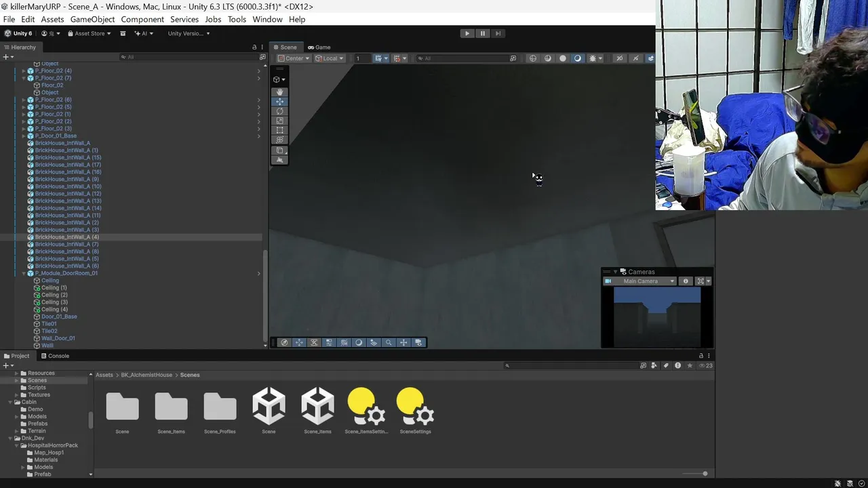Select the Rotate tool
This screenshot has width=868, height=488.
tap(279, 111)
